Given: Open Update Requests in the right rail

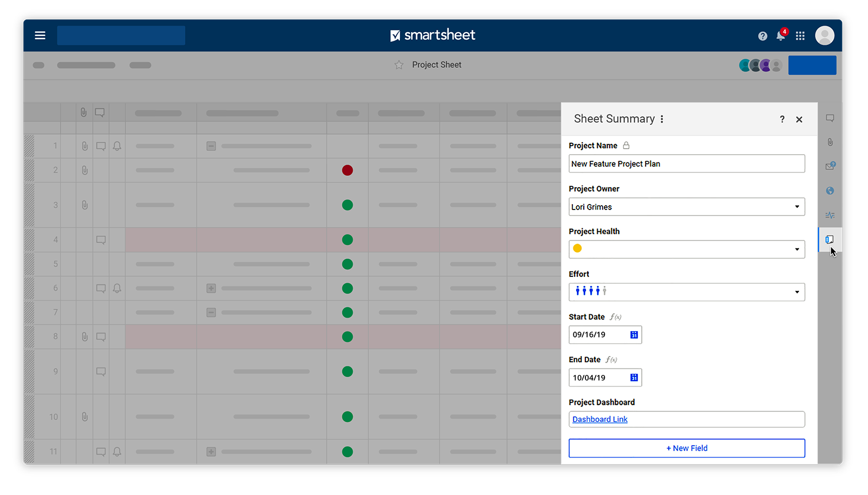Looking at the screenshot, I should [830, 166].
